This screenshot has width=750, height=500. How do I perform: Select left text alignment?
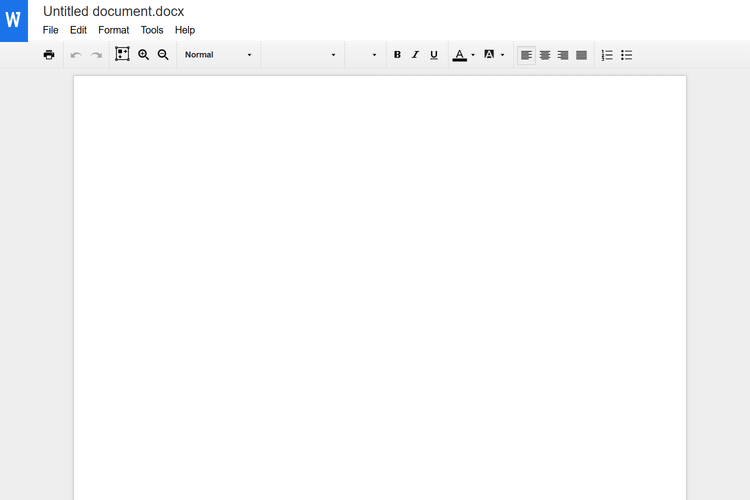[526, 55]
